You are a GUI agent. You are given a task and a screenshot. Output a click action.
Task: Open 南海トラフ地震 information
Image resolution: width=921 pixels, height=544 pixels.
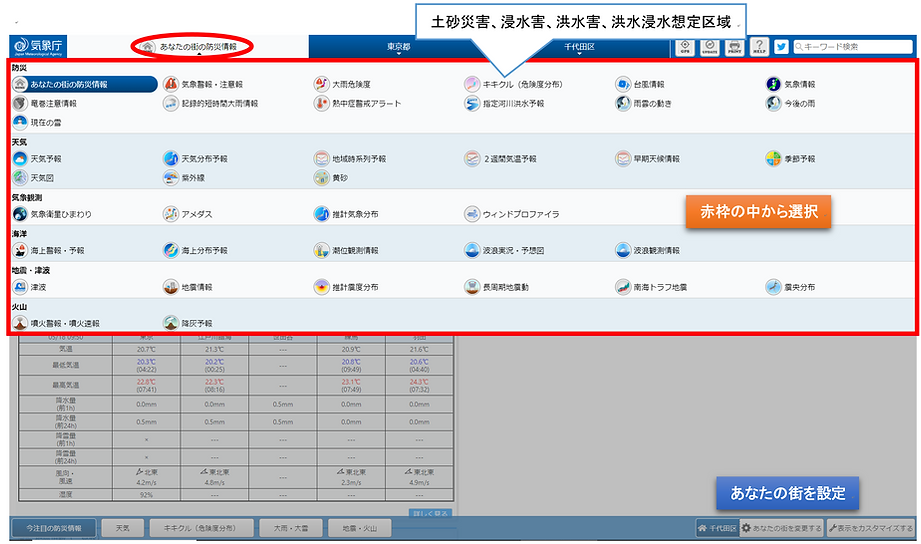pos(651,287)
